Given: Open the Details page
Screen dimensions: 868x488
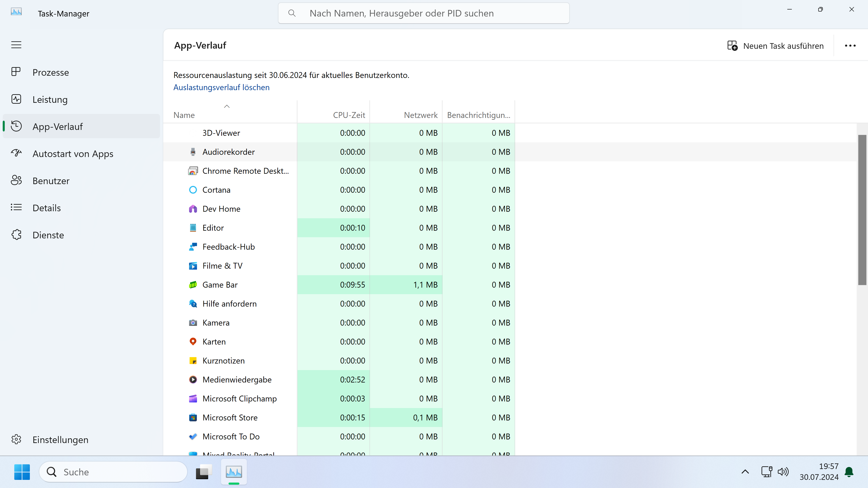Looking at the screenshot, I should pyautogui.click(x=47, y=208).
